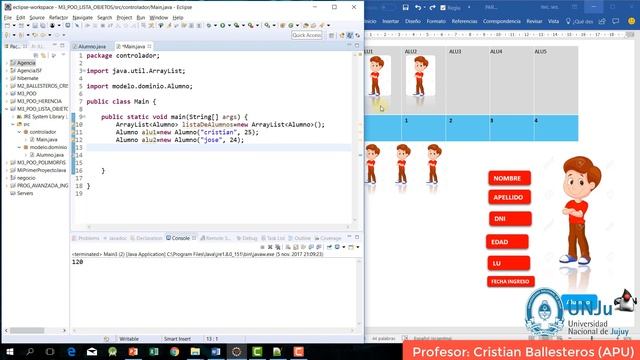Expand the M3_POO_POLIMORFIS project node

pos(7,162)
